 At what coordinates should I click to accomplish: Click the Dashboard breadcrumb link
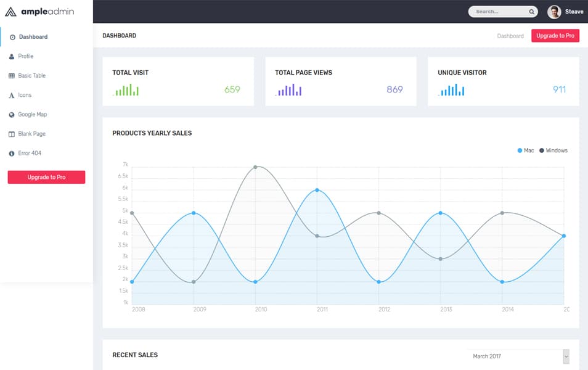(x=510, y=36)
